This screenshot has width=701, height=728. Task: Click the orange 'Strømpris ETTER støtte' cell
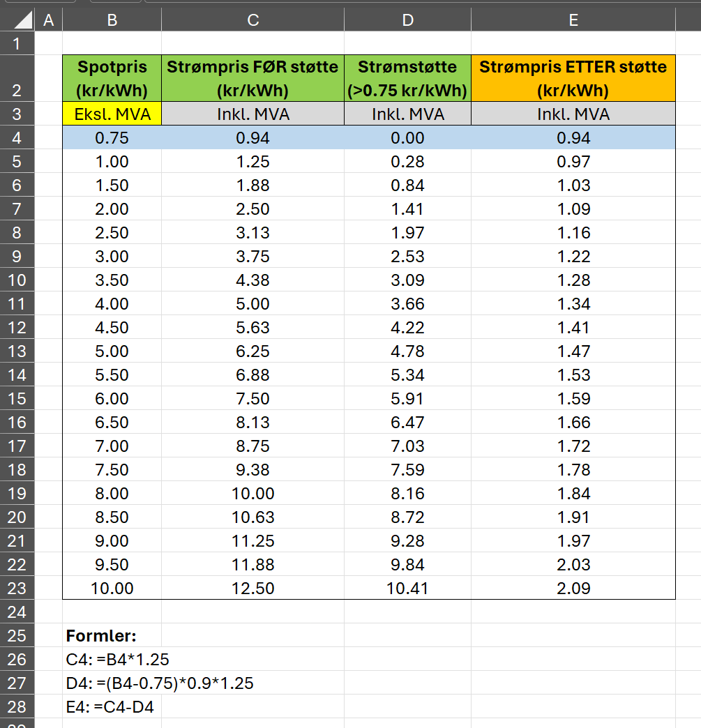[573, 79]
